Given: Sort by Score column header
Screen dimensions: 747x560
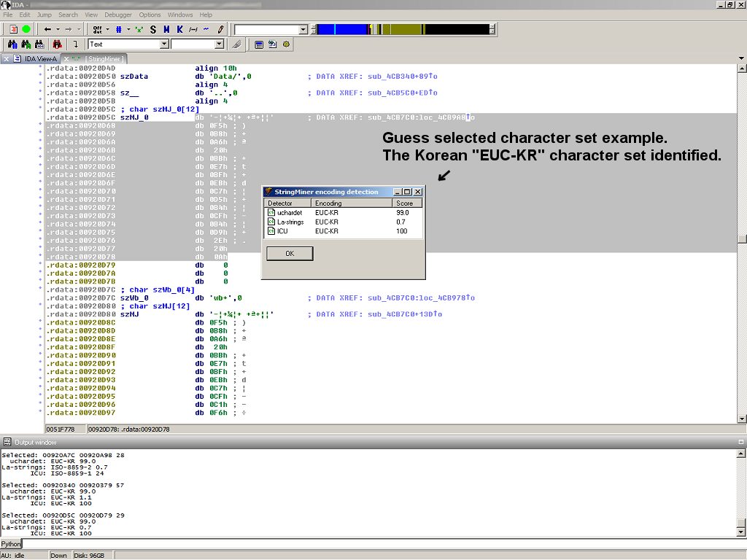Looking at the screenshot, I should click(407, 203).
